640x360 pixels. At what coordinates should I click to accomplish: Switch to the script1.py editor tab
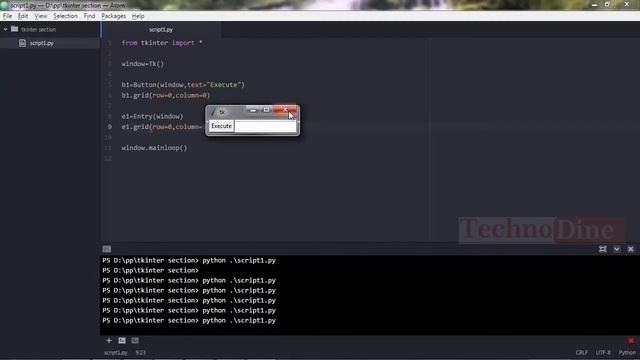pos(161,29)
